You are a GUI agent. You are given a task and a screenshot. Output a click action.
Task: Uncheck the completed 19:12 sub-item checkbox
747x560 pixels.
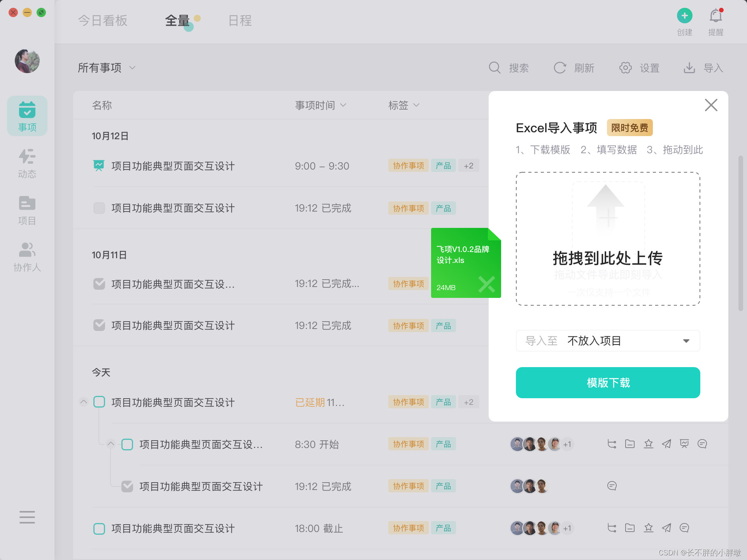click(x=127, y=486)
